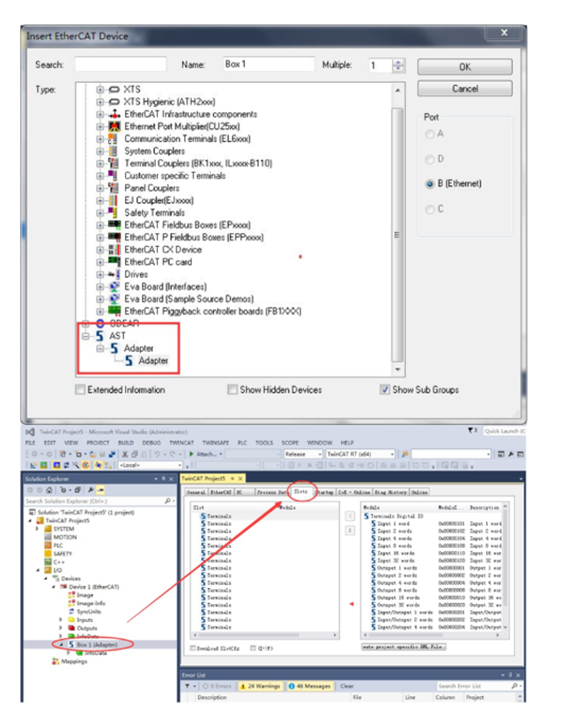569x728 pixels.
Task: Switch to the Diag History tab
Action: click(390, 493)
